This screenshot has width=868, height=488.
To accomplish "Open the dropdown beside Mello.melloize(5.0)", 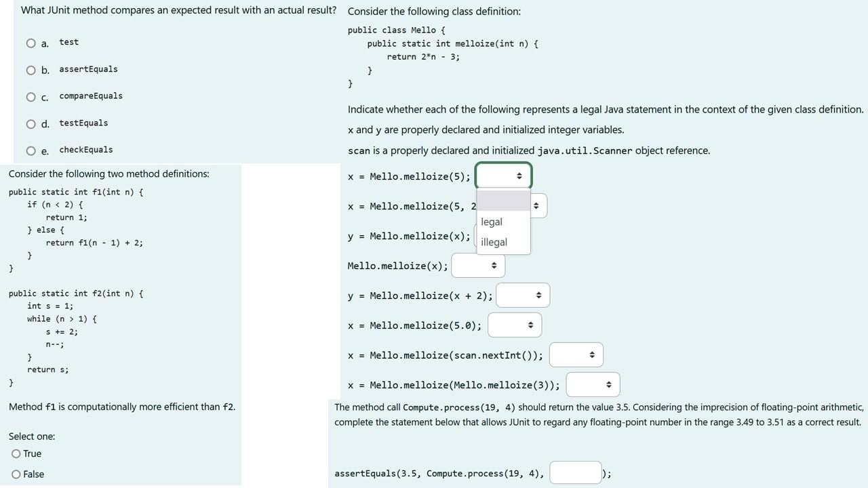I will (515, 325).
